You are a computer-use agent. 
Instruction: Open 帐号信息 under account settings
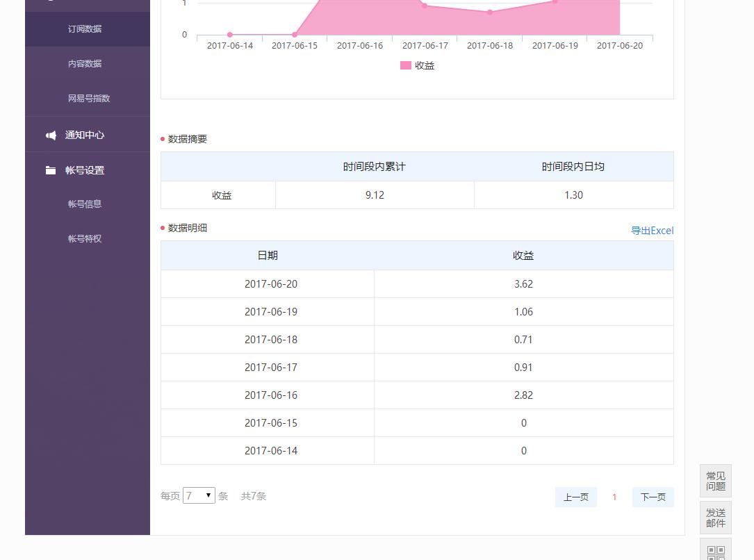pyautogui.click(x=84, y=204)
